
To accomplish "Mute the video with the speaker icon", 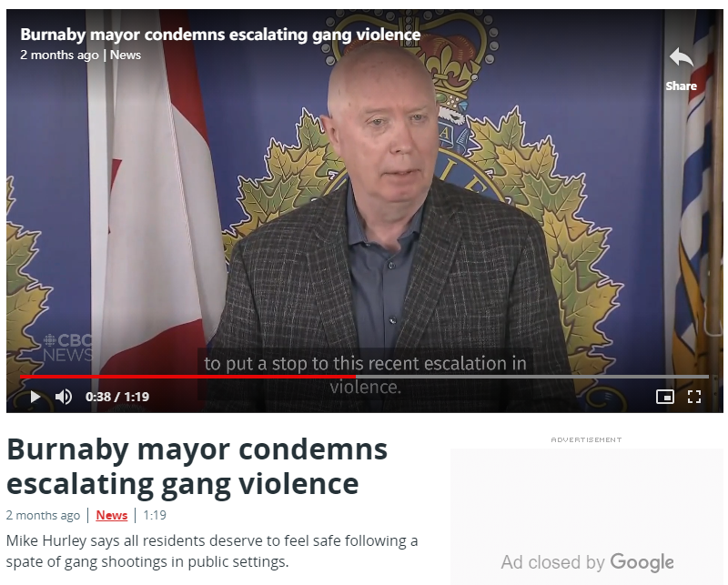I will pos(64,397).
